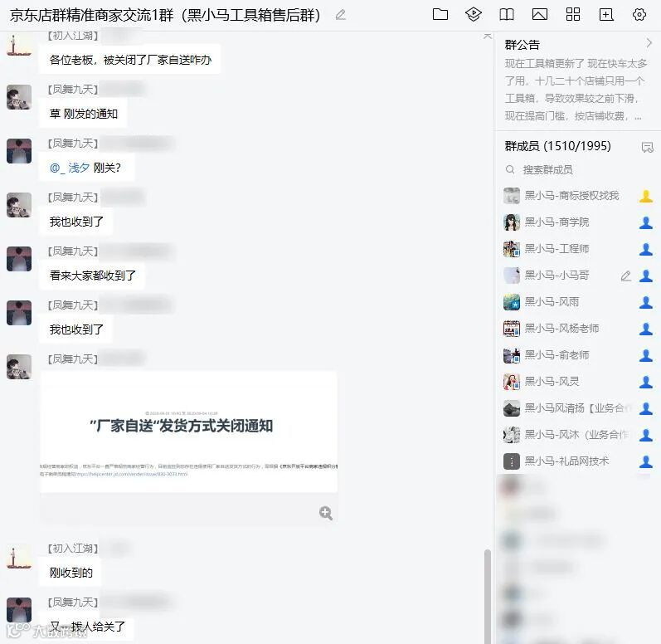Click avatar of 黑小马-礼品网技术 member
The width and height of the screenshot is (661, 644).
[512, 461]
